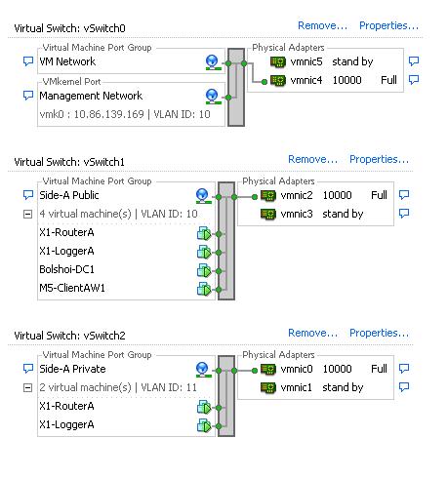Select the globe icon for Side-A Public
Screen dimensions: 448x478
pyautogui.click(x=204, y=196)
